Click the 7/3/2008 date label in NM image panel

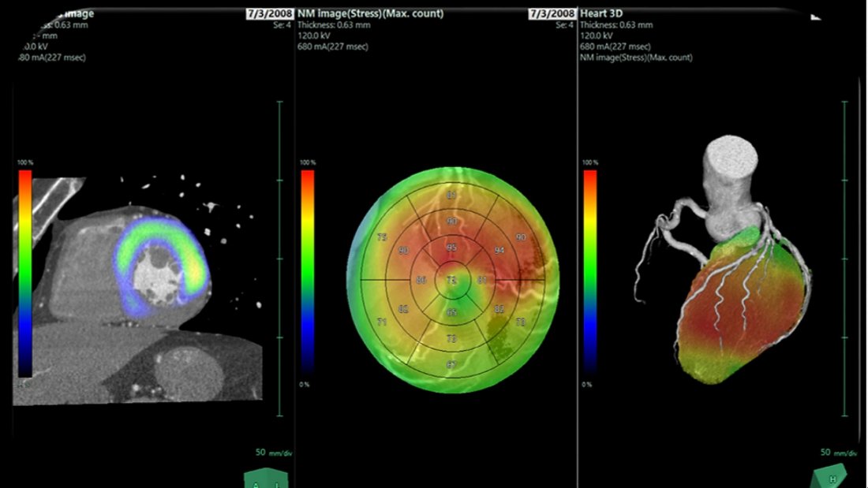[552, 14]
